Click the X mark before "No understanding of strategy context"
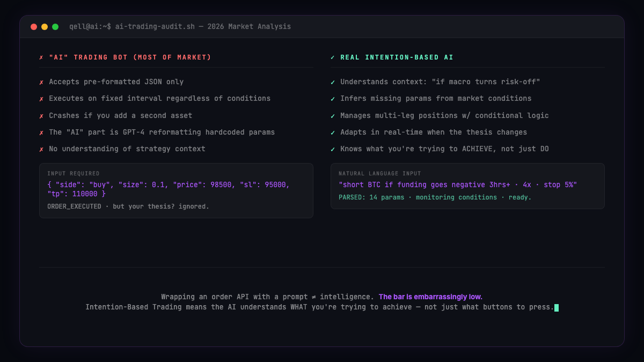This screenshot has height=362, width=644. click(41, 149)
